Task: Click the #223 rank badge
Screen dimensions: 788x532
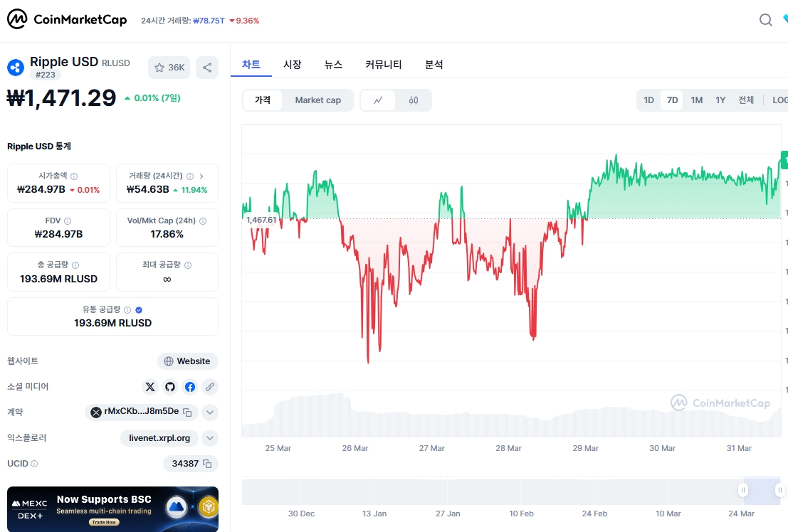Action: 46,75
